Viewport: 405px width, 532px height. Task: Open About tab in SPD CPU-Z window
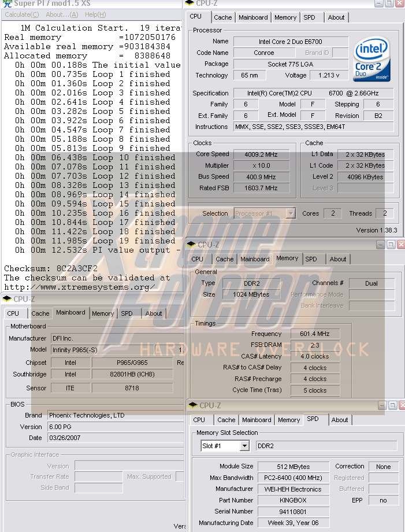340,420
